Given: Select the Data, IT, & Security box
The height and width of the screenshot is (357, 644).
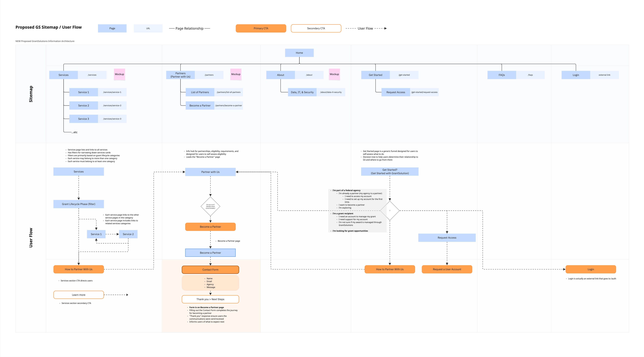Looking at the screenshot, I should pyautogui.click(x=302, y=92).
